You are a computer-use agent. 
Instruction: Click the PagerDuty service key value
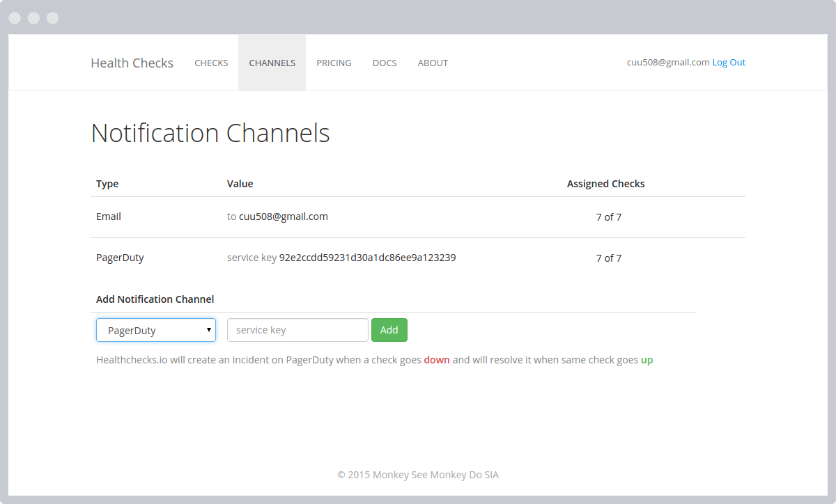point(367,258)
